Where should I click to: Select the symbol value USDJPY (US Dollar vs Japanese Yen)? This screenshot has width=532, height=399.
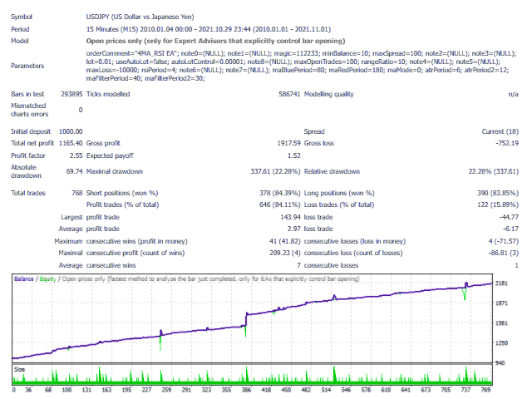point(140,17)
